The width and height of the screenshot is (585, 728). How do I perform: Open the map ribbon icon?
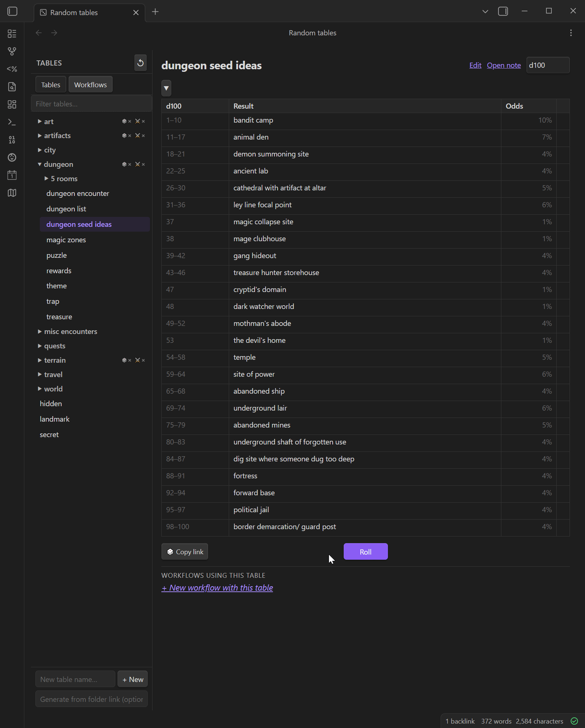12,193
